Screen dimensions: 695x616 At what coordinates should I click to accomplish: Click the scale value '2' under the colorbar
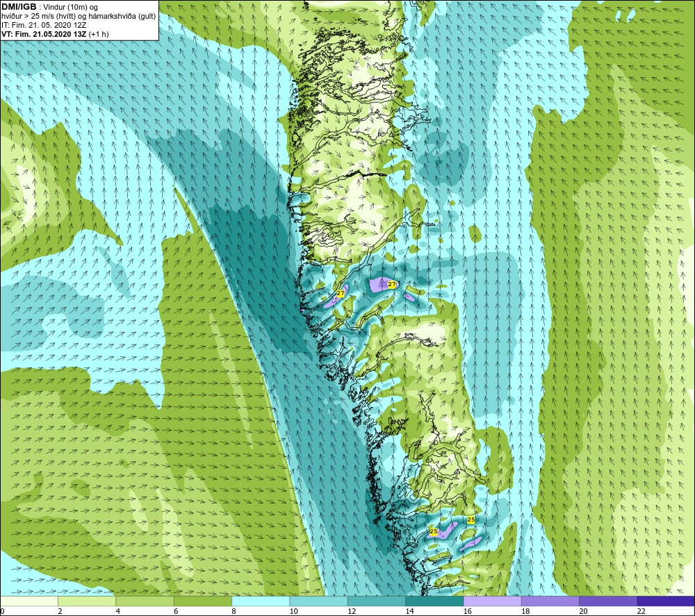(60, 611)
